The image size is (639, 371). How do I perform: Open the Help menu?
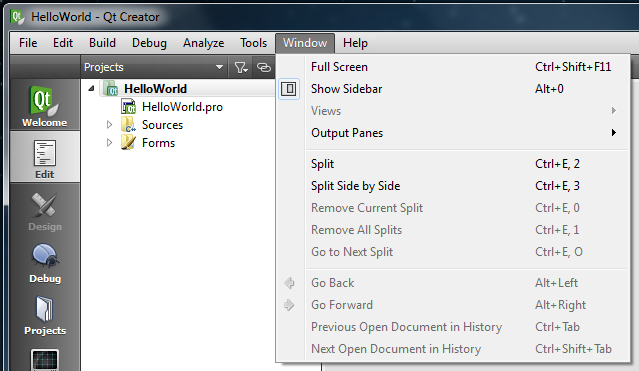(x=355, y=43)
